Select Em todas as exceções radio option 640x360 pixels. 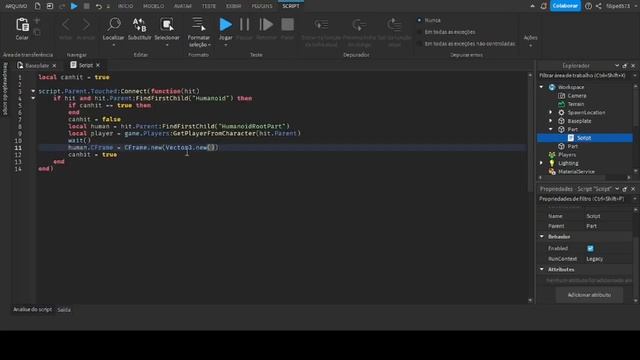tap(419, 32)
